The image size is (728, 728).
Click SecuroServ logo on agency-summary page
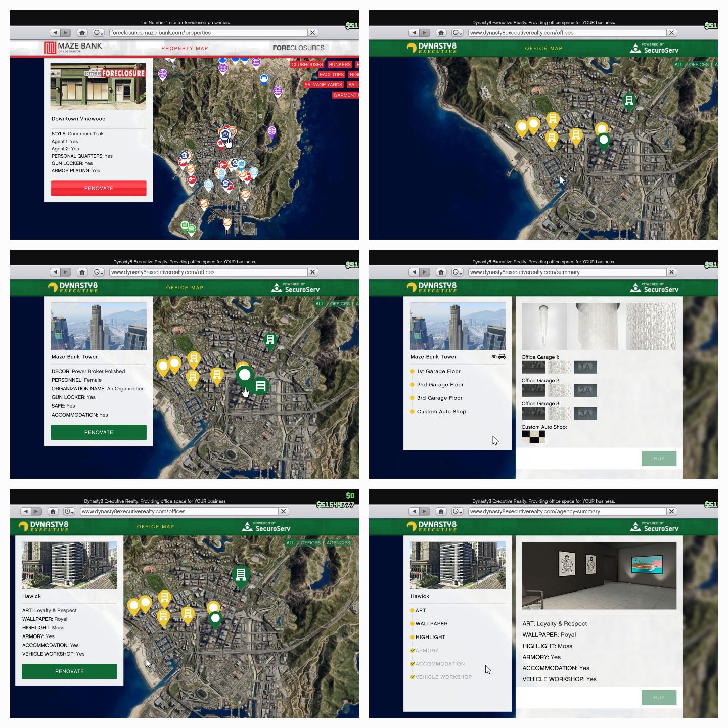click(654, 526)
